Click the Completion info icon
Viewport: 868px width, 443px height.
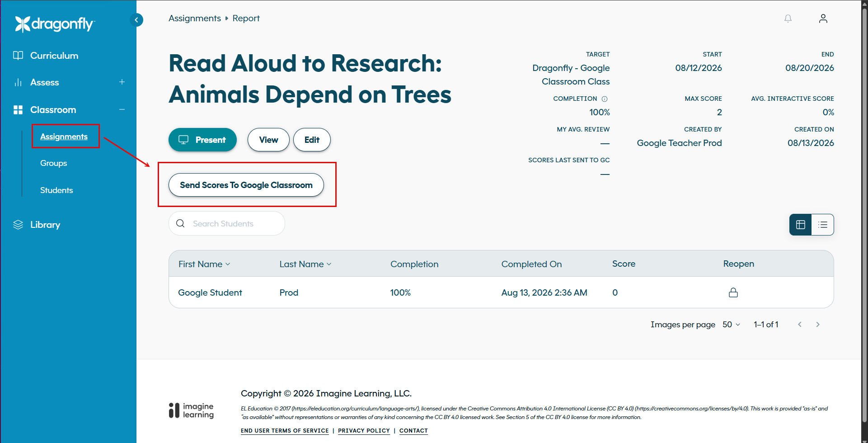coord(605,99)
